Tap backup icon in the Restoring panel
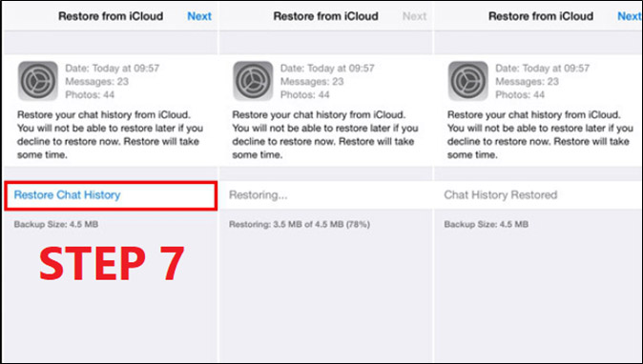 point(253,81)
